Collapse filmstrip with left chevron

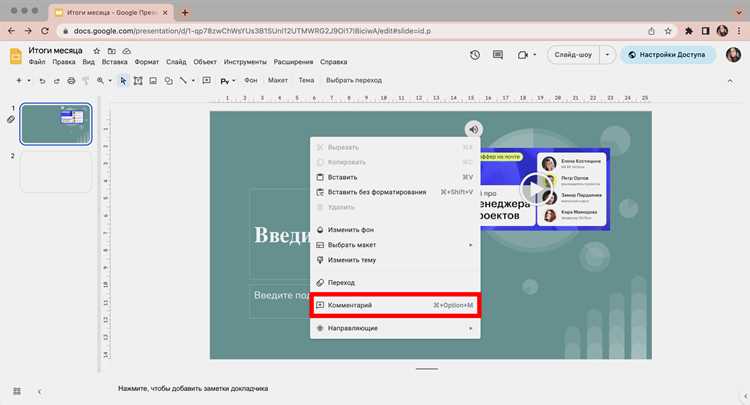tap(40, 392)
